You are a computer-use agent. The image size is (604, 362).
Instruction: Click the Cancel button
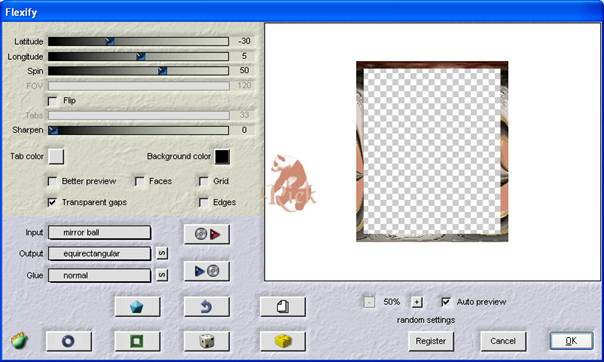coord(503,341)
